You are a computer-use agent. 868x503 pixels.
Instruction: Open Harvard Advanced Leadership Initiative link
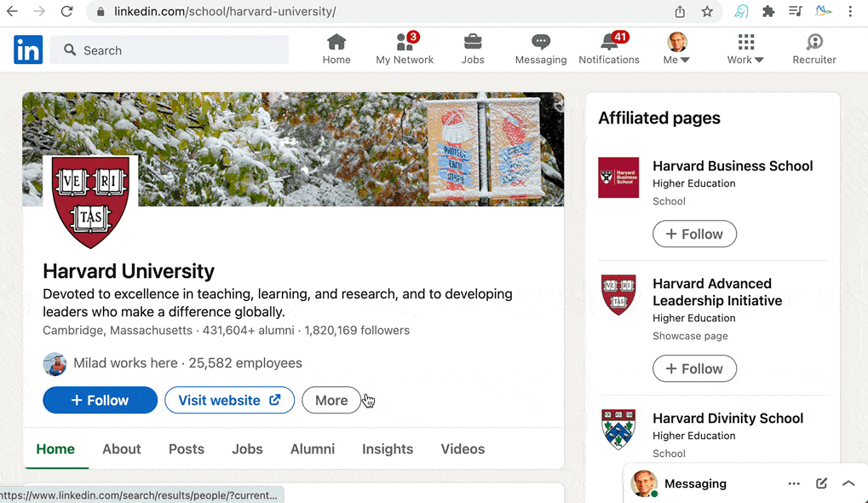[717, 292]
